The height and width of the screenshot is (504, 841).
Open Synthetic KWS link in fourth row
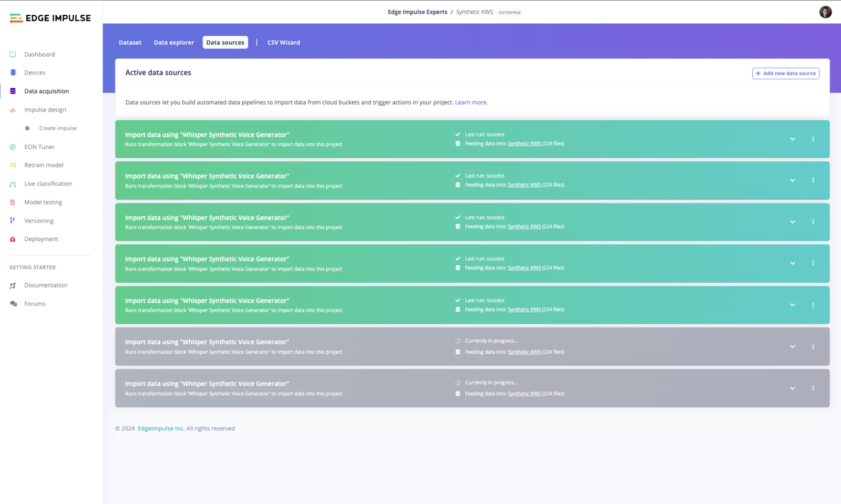click(x=524, y=268)
